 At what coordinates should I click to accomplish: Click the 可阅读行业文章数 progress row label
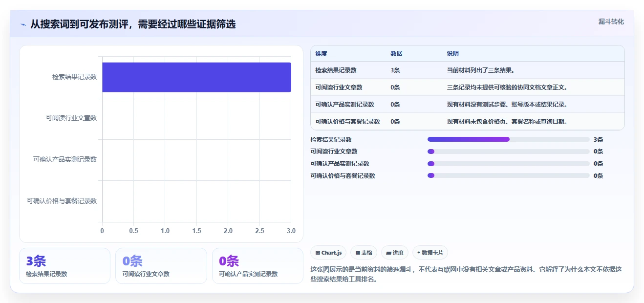[x=334, y=151]
